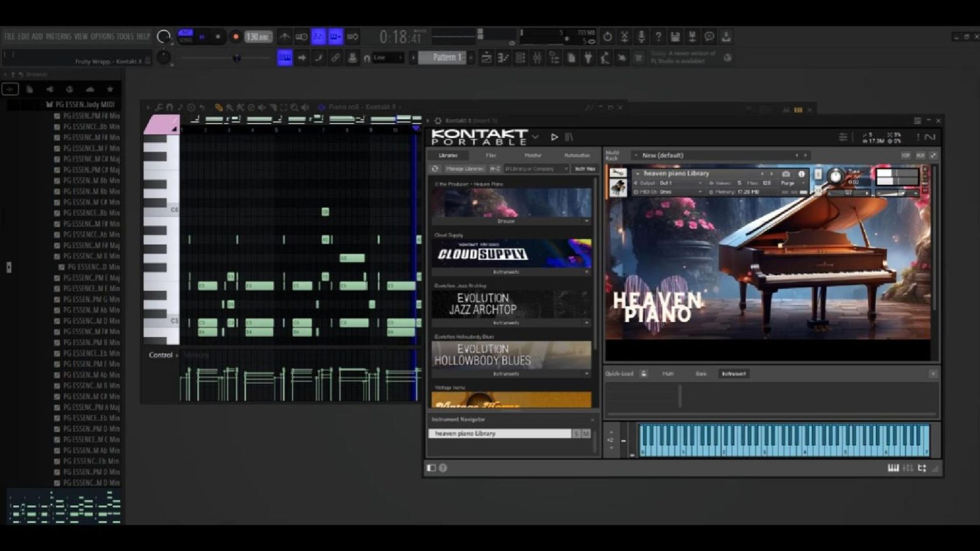
Task: Toggle the countdown before recording button
Action: tap(318, 37)
